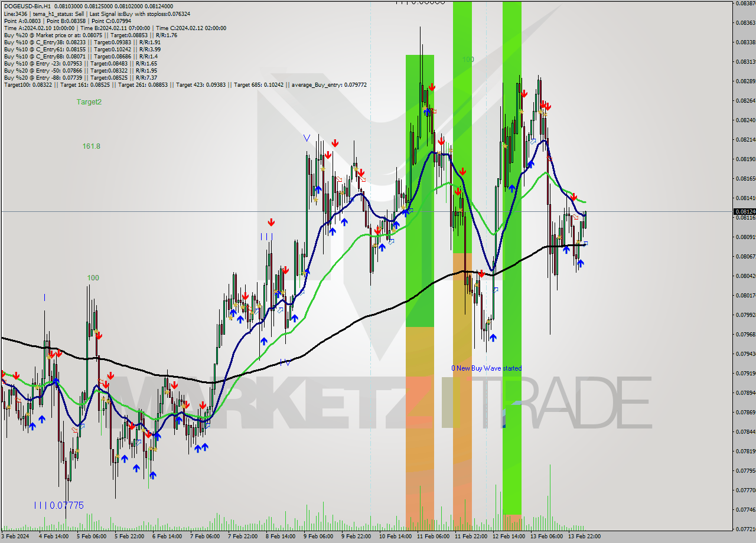Click the '11 Feb 06:00' time axis label
Image resolution: width=756 pixels, height=543 pixels.
[x=433, y=537]
